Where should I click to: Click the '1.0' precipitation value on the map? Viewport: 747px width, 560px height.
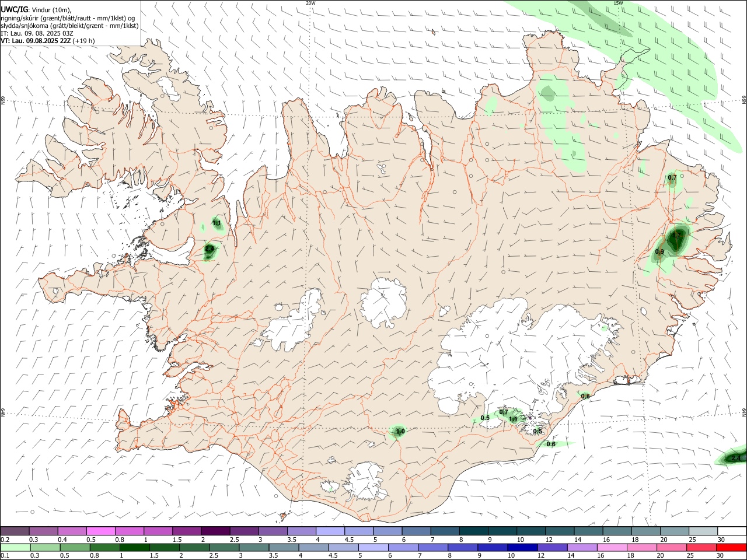(x=400, y=432)
